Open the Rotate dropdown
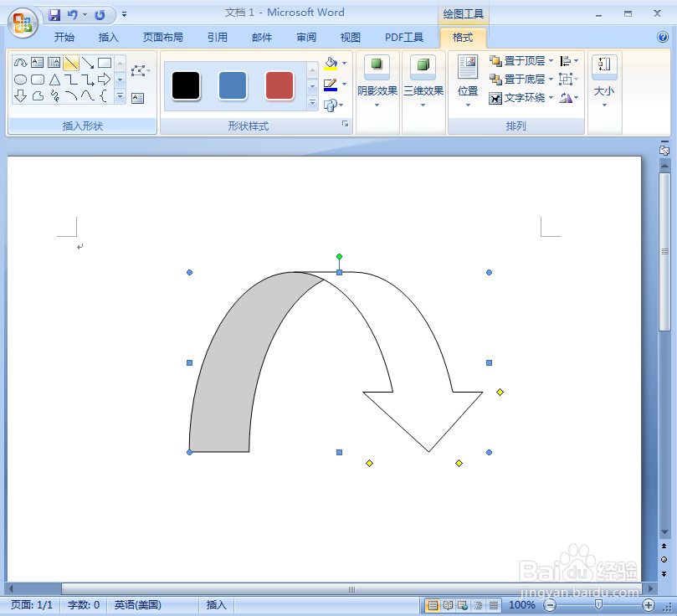This screenshot has width=677, height=616. click(x=569, y=98)
